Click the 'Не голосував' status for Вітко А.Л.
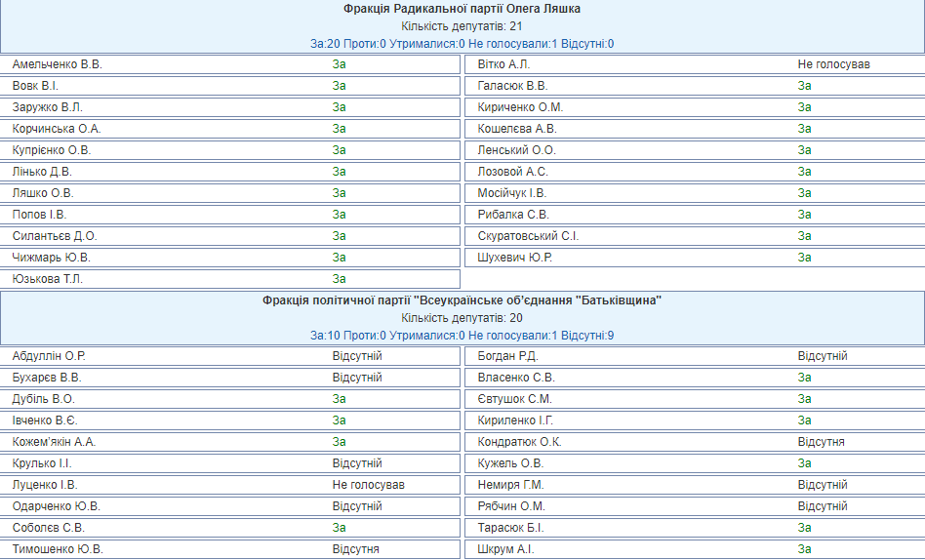This screenshot has width=925, height=560. click(833, 64)
